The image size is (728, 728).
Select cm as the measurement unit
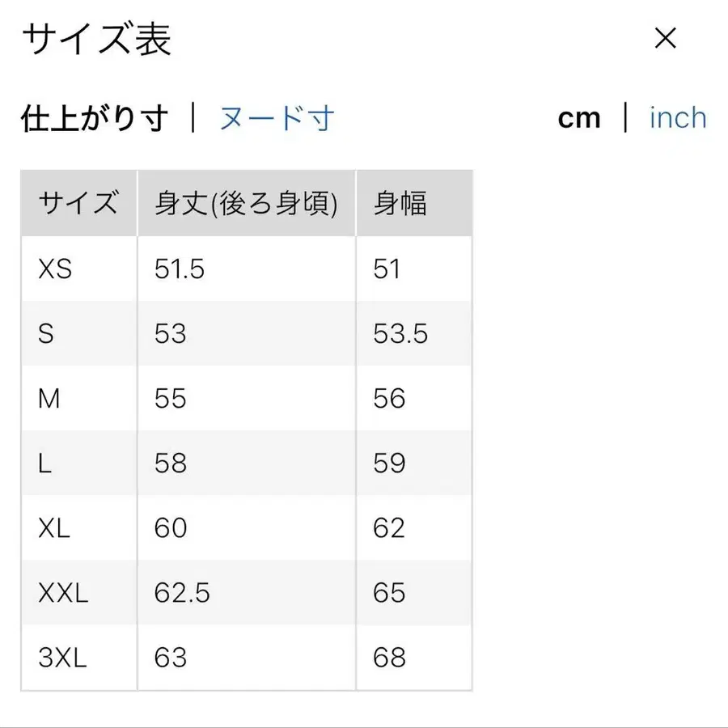click(579, 117)
